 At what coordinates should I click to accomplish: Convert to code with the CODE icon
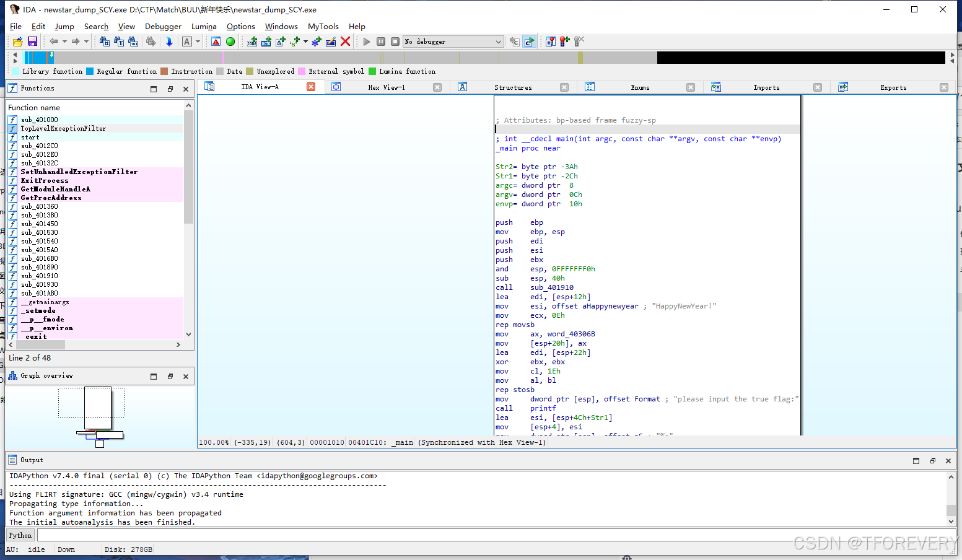[252, 42]
